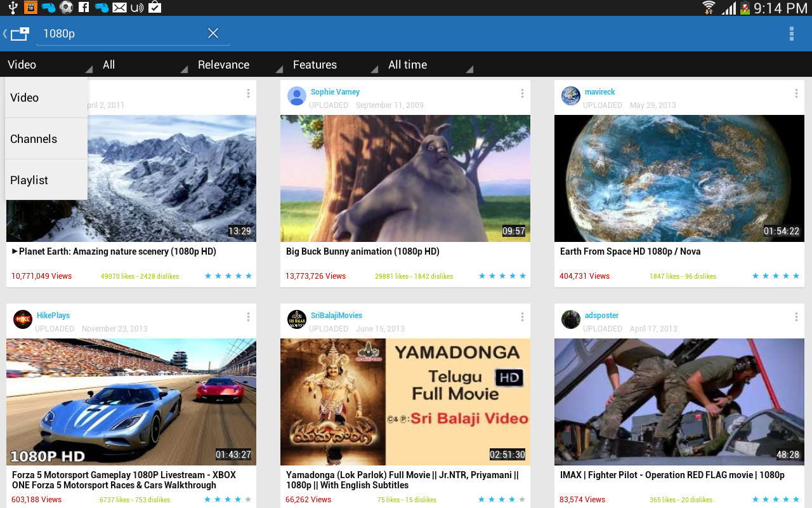Tap the app back/home icon
812x508 pixels.
[x=16, y=34]
